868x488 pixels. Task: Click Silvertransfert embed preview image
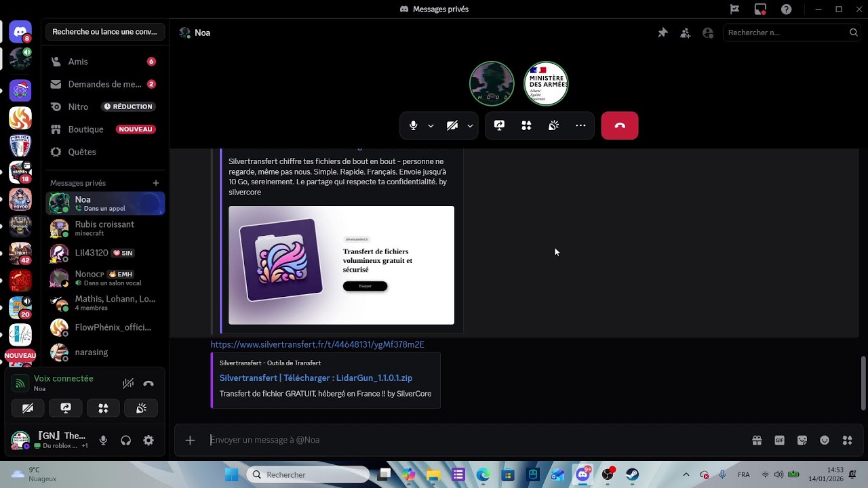tap(341, 265)
